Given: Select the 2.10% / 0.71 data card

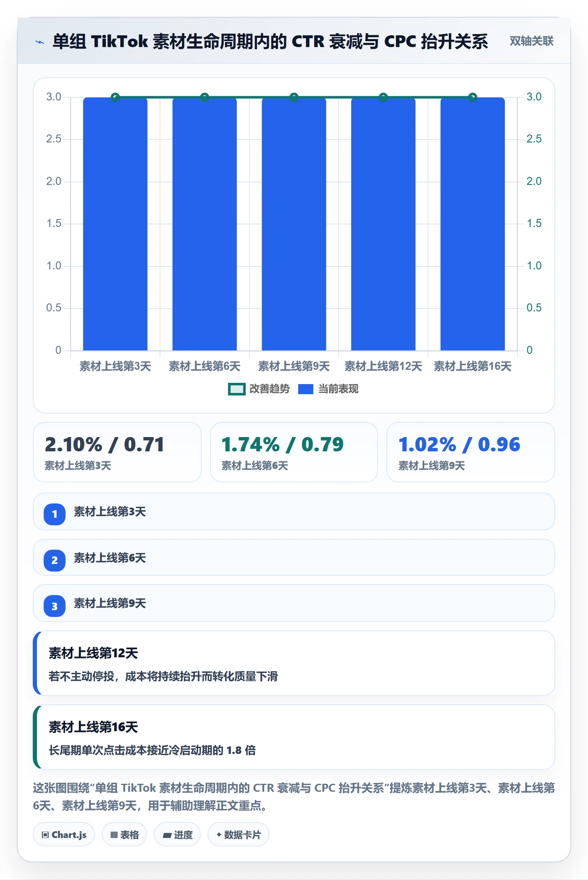Looking at the screenshot, I should (117, 452).
